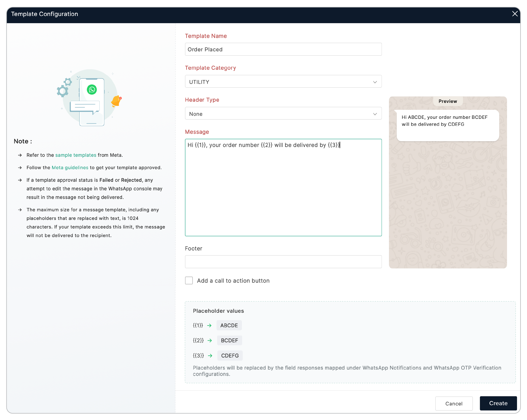Click inside the Message text area

pyautogui.click(x=283, y=191)
